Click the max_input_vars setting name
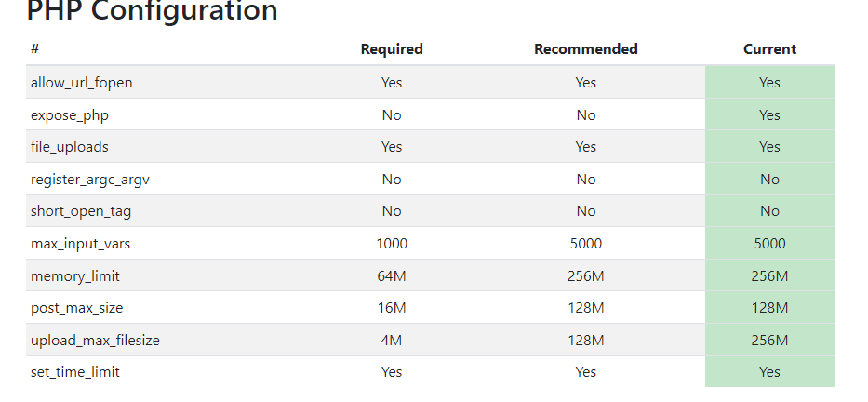868x402 pixels. click(80, 244)
